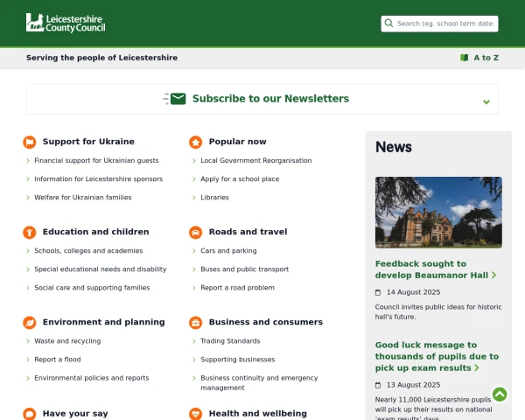
Task: Click the back-to-top arrow button
Action: click(500, 395)
